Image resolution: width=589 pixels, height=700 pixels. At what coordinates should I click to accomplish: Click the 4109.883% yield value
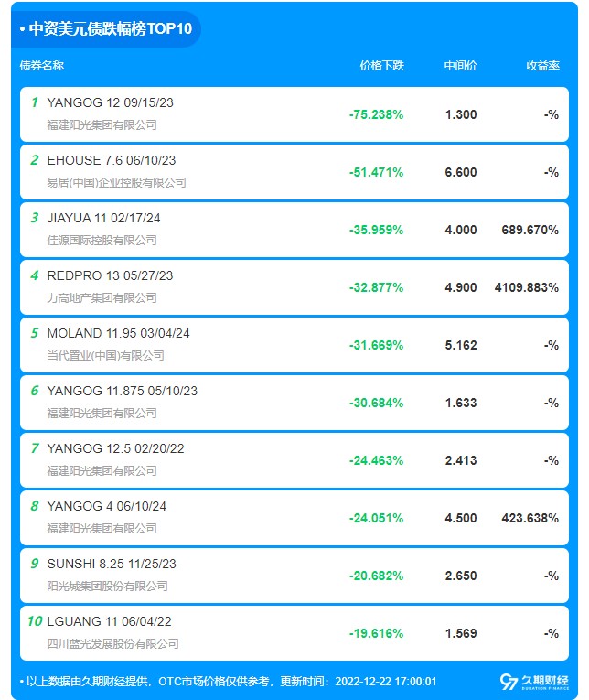[527, 287]
